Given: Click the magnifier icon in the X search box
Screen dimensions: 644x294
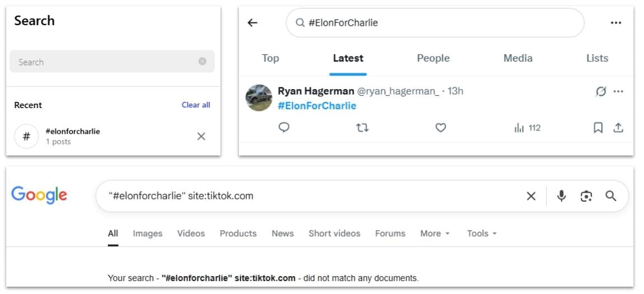Looking at the screenshot, I should (300, 22).
